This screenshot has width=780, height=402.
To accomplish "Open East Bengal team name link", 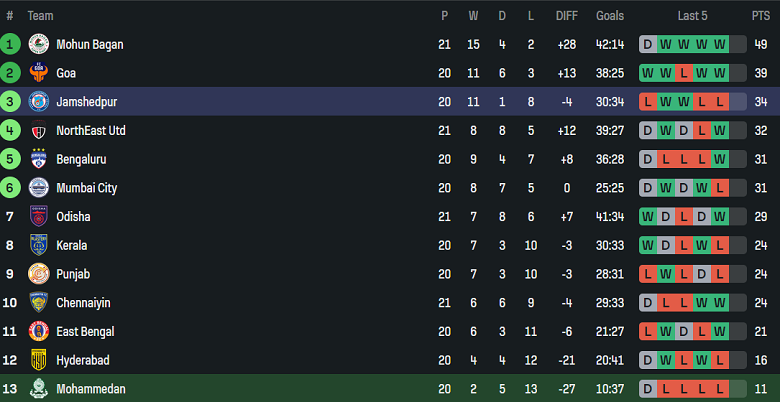I will click(x=86, y=331).
